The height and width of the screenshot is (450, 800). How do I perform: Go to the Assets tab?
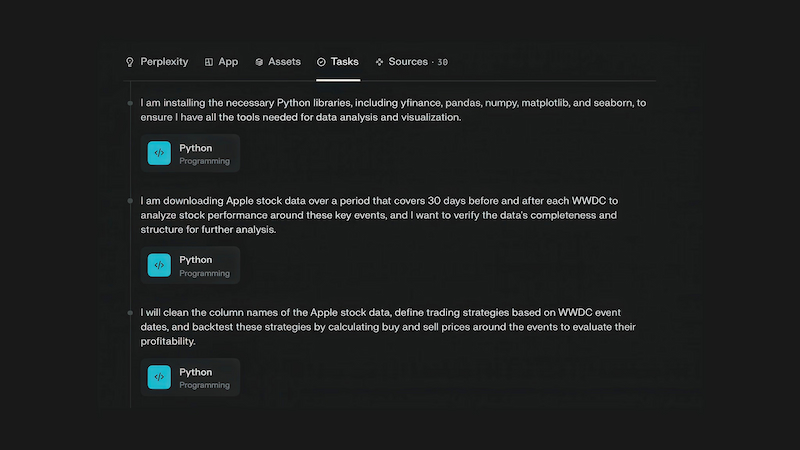click(284, 62)
